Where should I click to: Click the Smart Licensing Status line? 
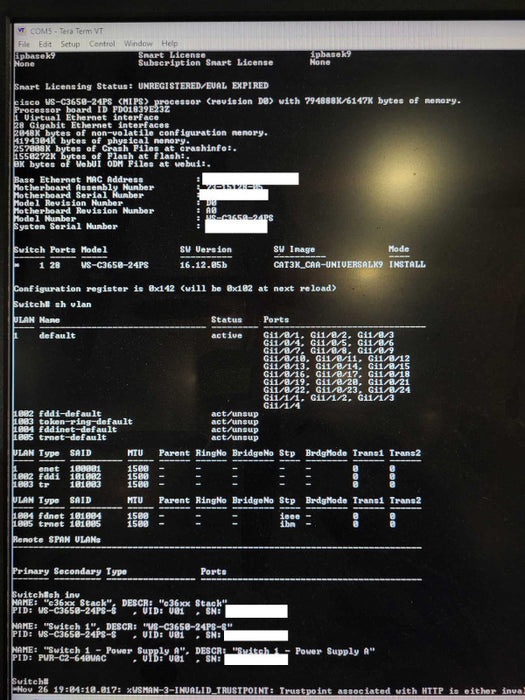pos(142,86)
